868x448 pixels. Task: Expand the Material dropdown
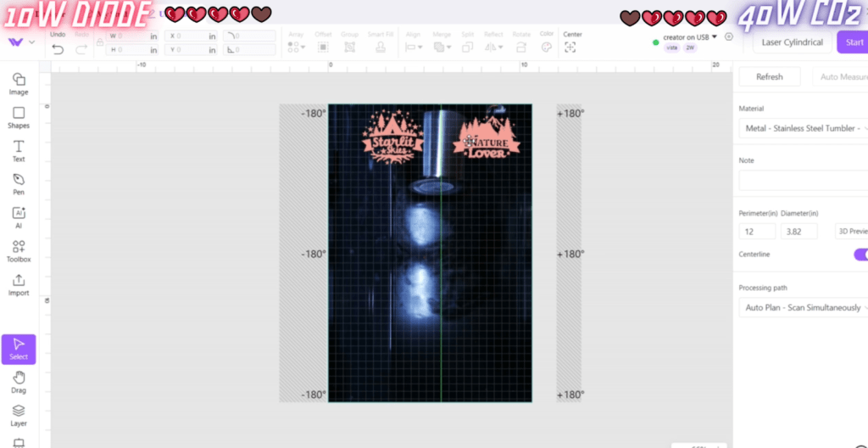pyautogui.click(x=801, y=128)
